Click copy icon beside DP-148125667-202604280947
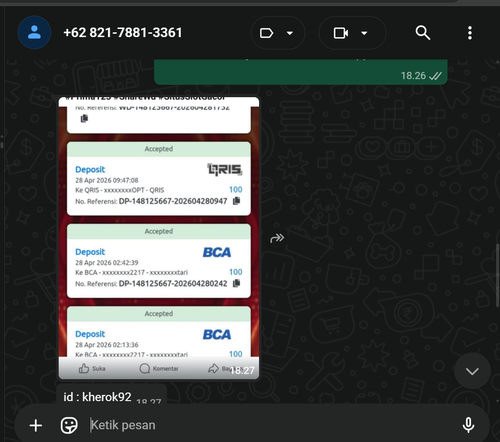This screenshot has width=500, height=442. coord(236,201)
